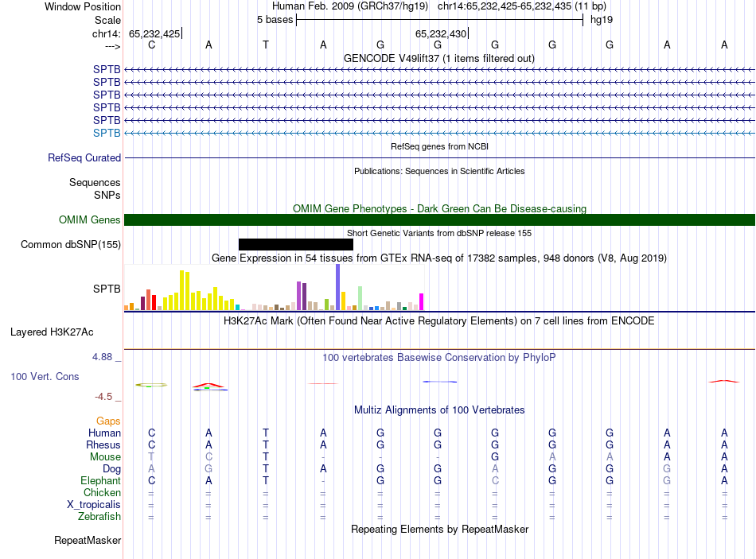Click the SNPs track label

[107, 195]
